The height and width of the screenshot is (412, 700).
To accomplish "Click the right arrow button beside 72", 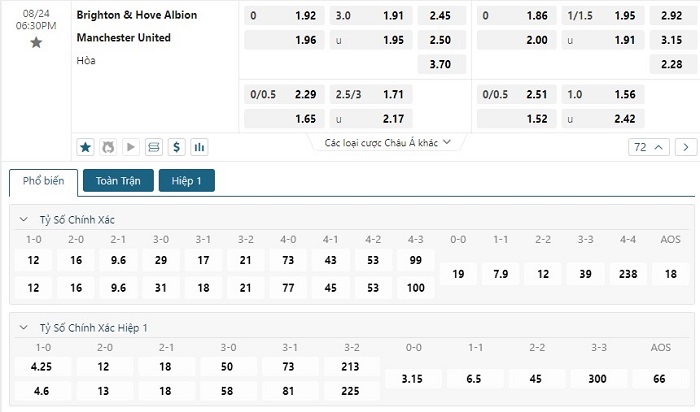I will [686, 147].
